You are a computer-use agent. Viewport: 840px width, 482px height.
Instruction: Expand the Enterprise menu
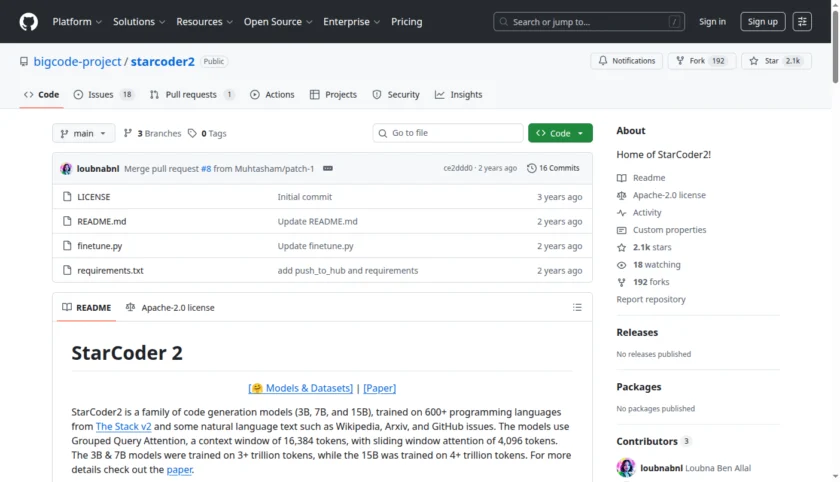(351, 22)
